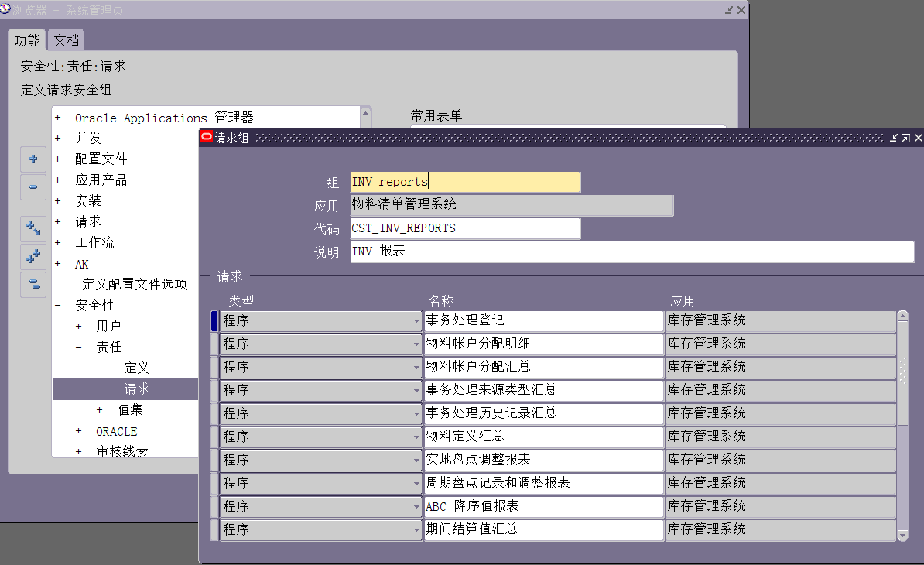Click the name field 物料定义汇总
Screen dimensions: 924x565
(544, 437)
